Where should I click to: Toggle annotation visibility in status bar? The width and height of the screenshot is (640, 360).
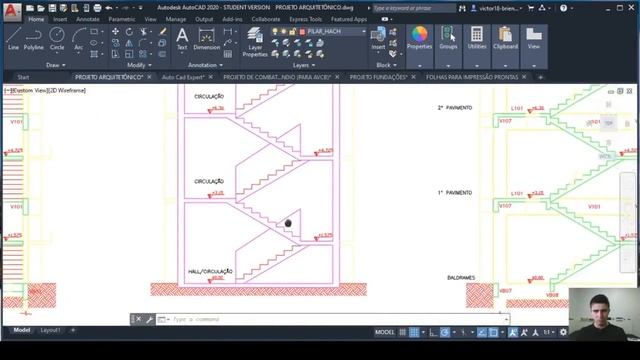point(513,332)
